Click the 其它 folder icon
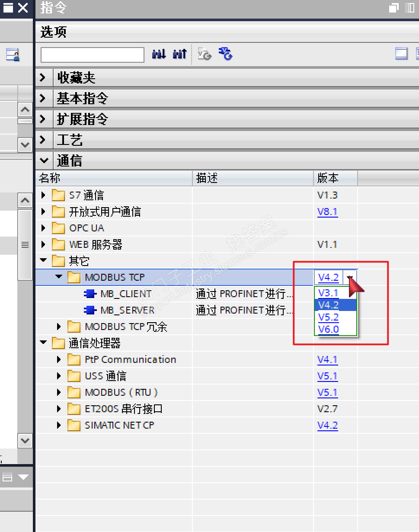Image resolution: width=419 pixels, height=532 pixels. click(58, 261)
